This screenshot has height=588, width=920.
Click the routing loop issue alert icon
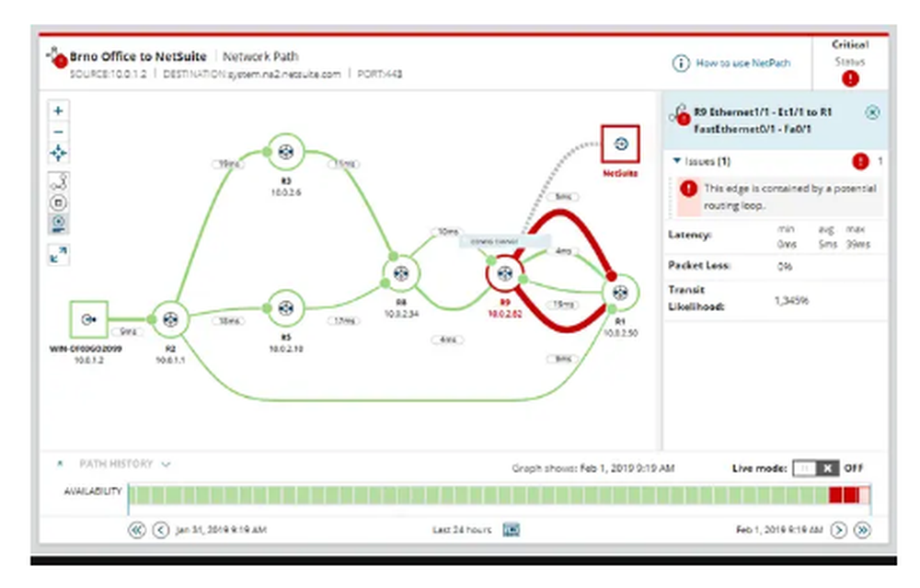point(688,189)
